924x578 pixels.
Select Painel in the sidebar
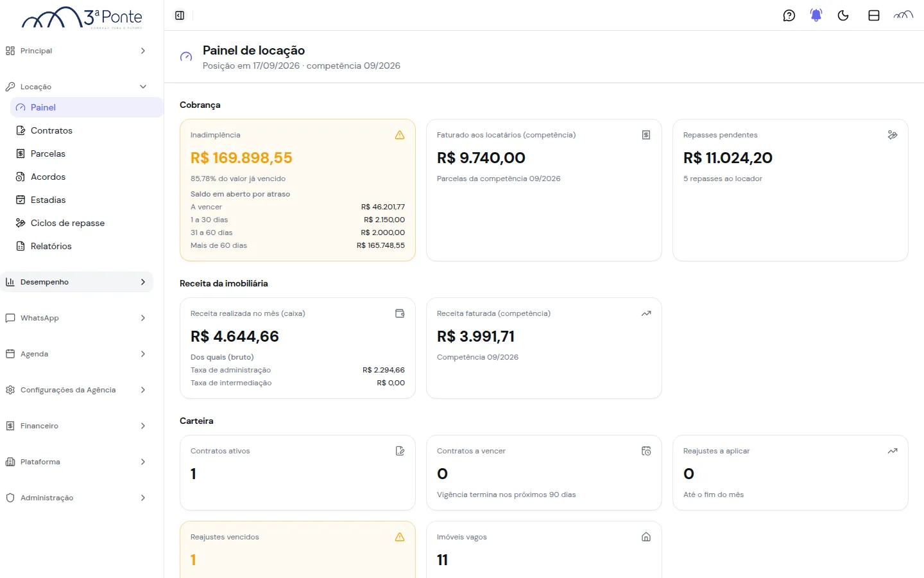pyautogui.click(x=87, y=107)
